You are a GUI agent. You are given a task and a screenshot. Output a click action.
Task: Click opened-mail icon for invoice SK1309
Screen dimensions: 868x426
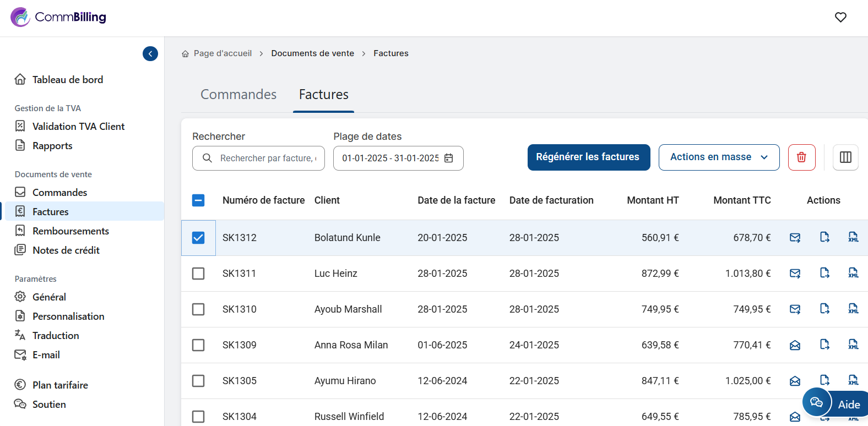[795, 345]
